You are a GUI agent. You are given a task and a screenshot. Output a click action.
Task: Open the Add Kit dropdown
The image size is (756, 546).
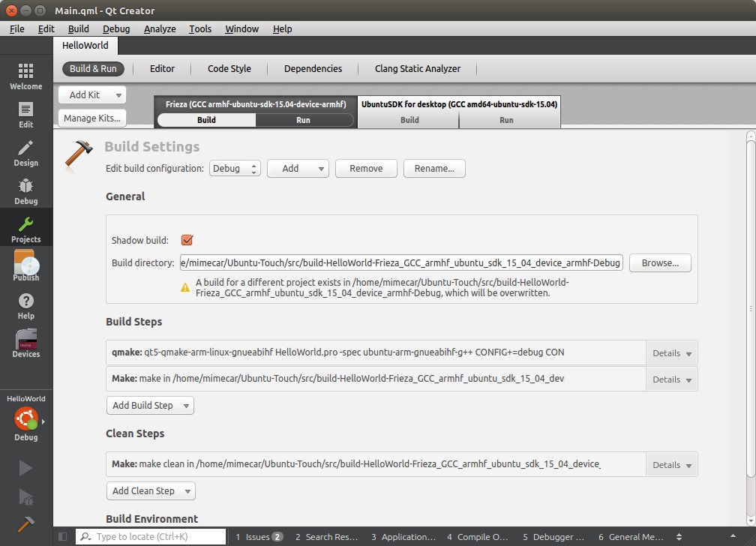(92, 95)
